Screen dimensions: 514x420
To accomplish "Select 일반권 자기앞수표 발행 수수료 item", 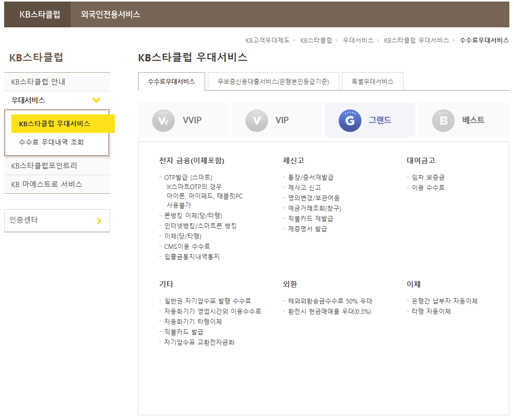I will [207, 301].
